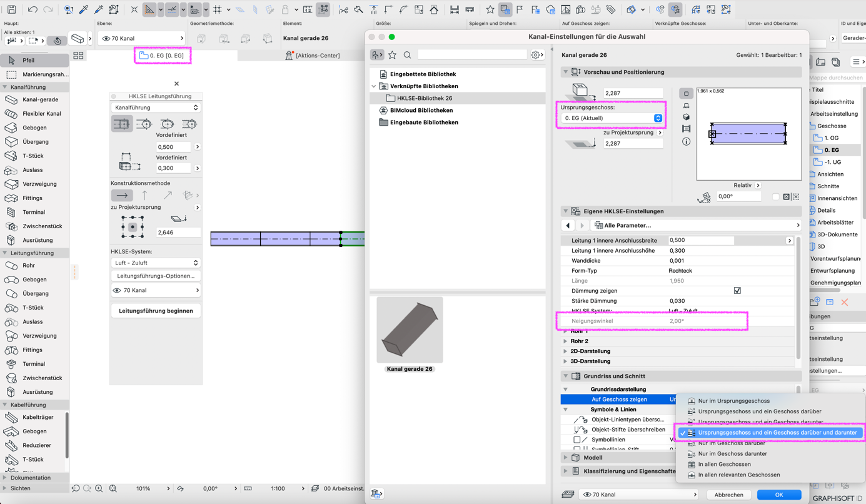Click the undo arrow in toolbar
Image resolution: width=866 pixels, height=504 pixels.
point(33,9)
